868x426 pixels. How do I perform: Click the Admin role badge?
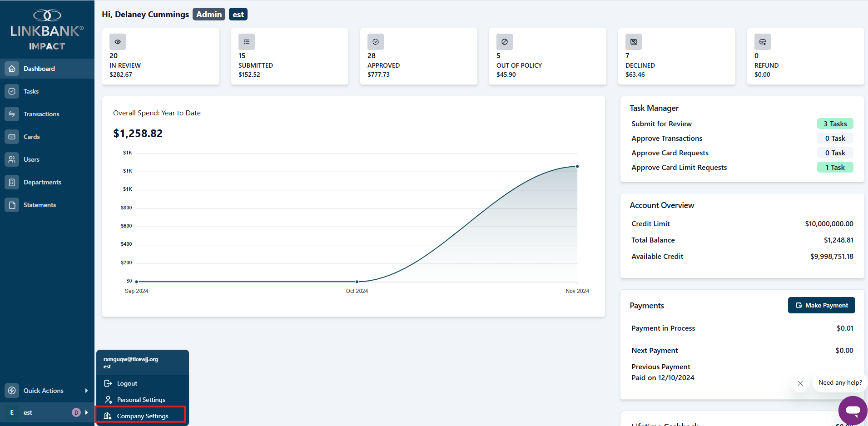click(x=209, y=14)
